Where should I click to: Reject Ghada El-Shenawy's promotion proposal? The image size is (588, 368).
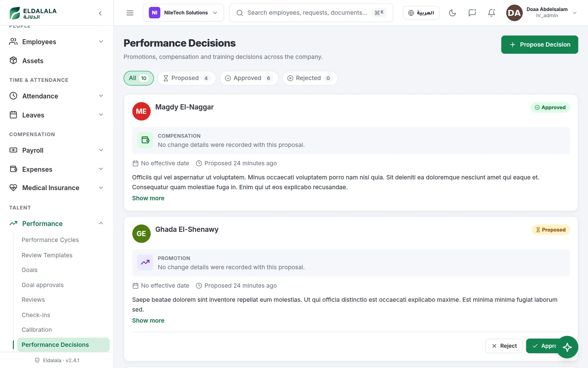[504, 346]
